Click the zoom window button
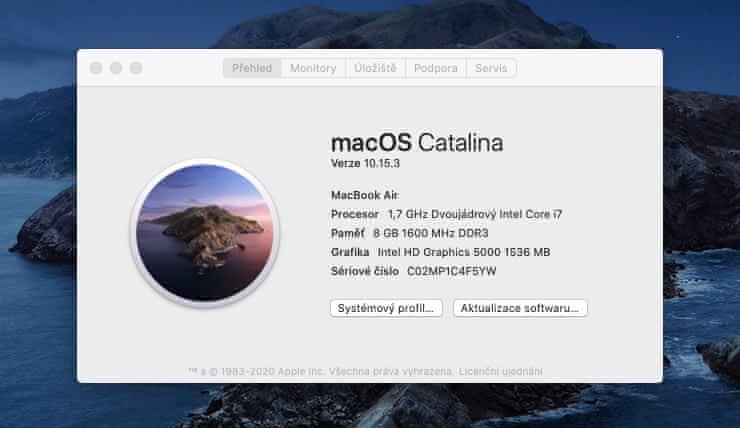This screenshot has height=428, width=740. click(x=136, y=68)
